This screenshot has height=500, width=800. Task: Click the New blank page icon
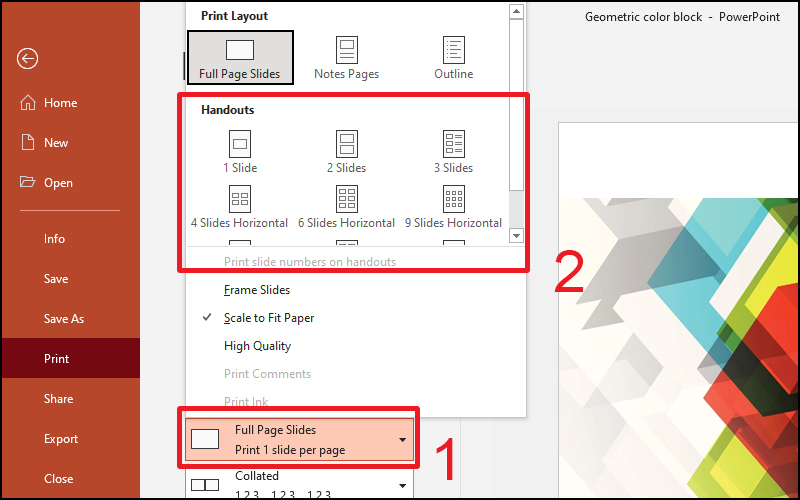pyautogui.click(x=28, y=142)
